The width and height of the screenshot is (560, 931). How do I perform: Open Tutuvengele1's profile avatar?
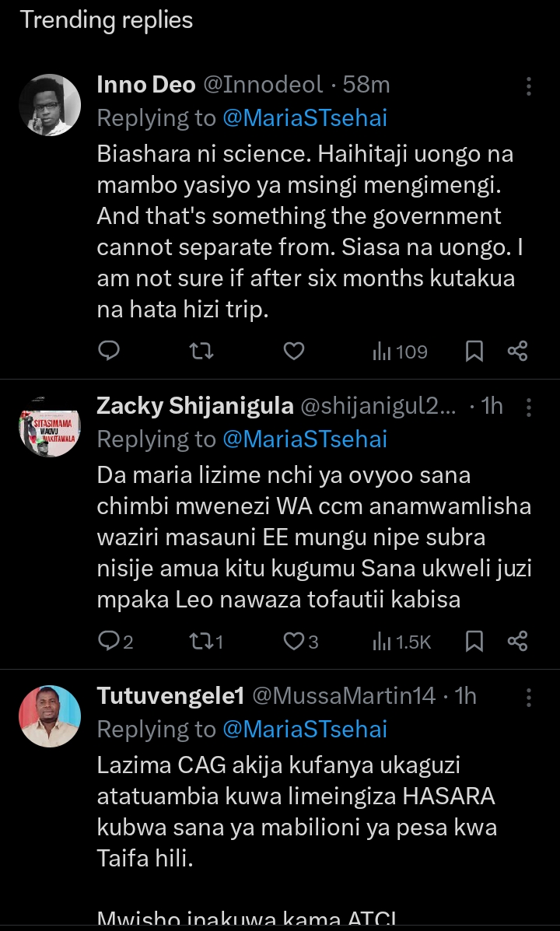(50, 716)
